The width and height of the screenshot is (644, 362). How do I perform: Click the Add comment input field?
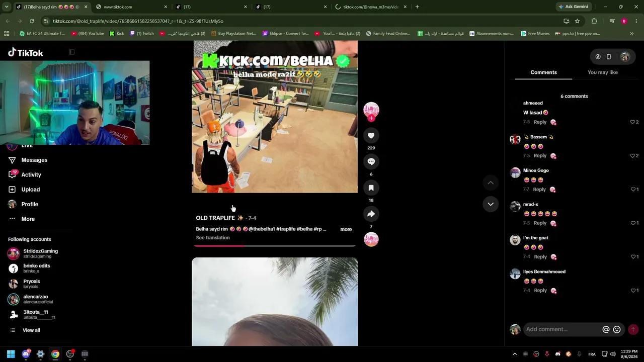pos(562,329)
